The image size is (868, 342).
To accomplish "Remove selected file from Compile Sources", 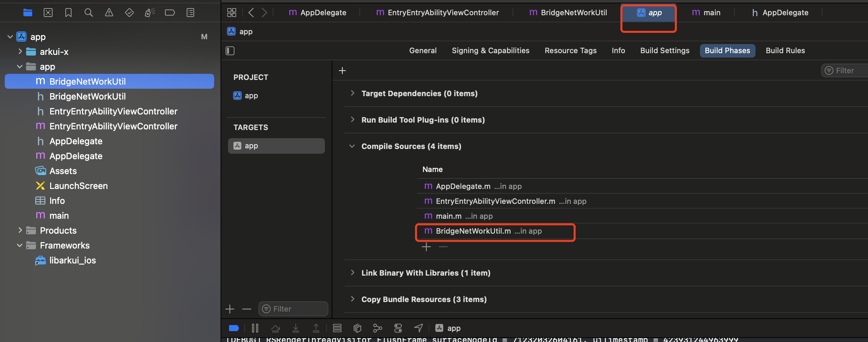I will coord(443,247).
